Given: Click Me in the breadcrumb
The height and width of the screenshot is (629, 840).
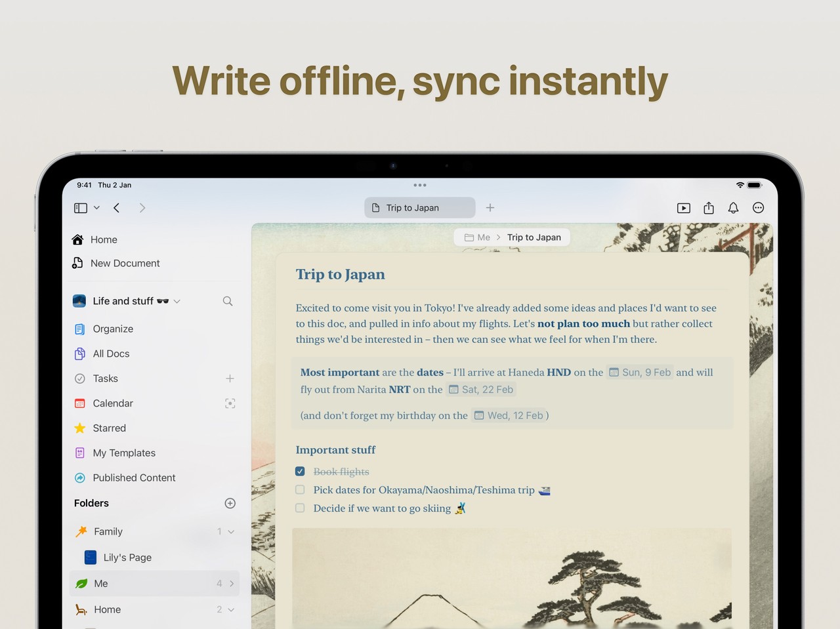Looking at the screenshot, I should click(x=478, y=237).
